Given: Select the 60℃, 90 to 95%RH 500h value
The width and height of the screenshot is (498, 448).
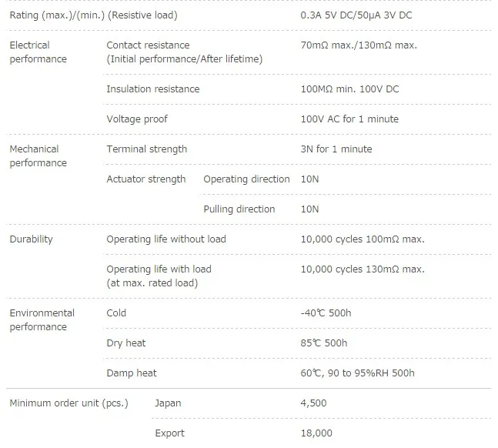Looking at the screenshot, I should [x=357, y=373].
